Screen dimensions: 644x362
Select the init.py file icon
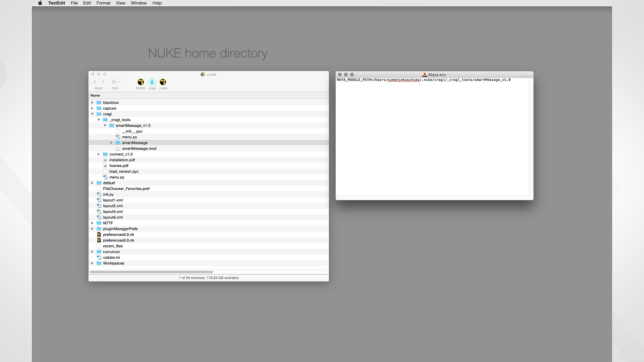[x=99, y=194]
